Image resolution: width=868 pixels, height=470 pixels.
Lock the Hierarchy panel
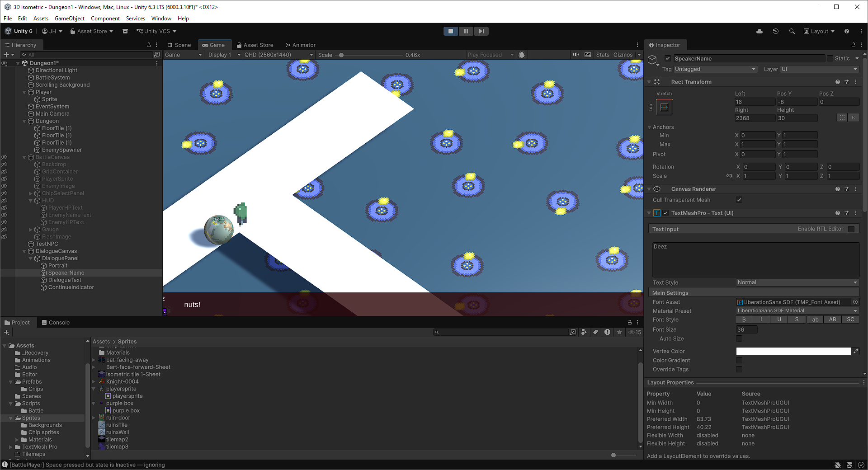point(149,45)
